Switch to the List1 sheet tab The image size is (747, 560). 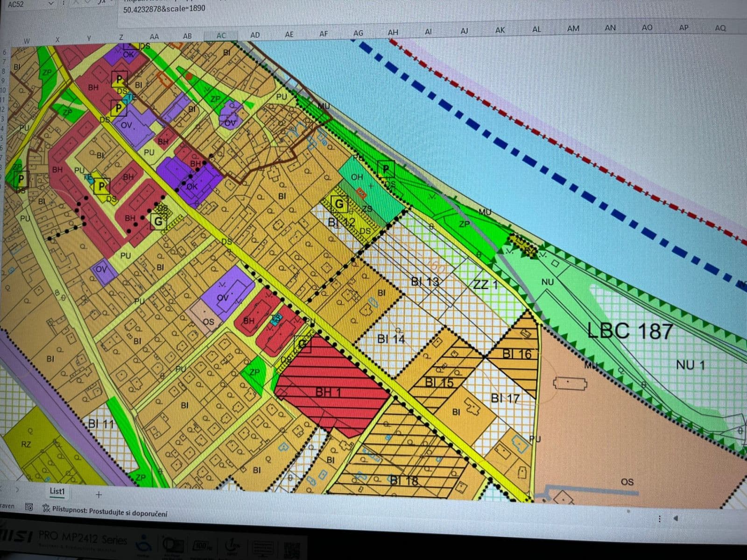[57, 491]
